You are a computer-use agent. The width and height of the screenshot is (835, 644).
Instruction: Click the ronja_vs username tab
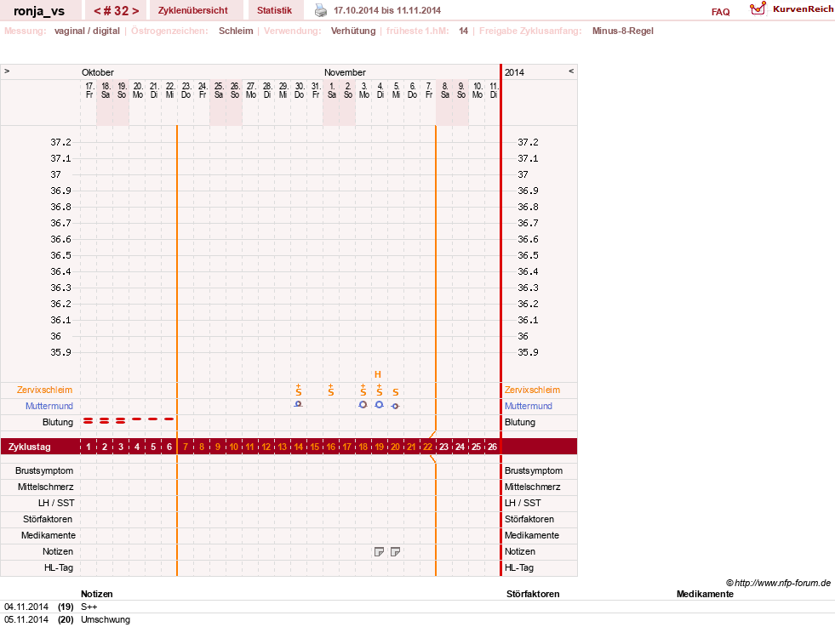(39, 11)
